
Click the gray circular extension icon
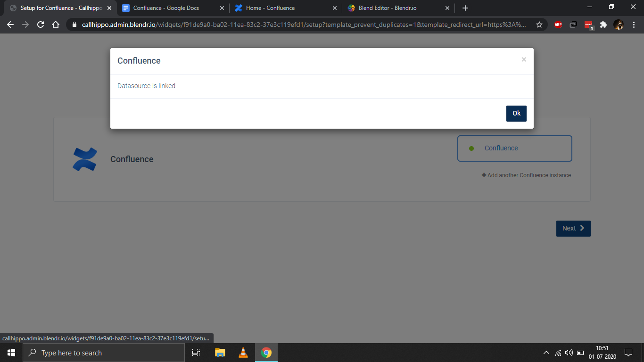point(573,25)
